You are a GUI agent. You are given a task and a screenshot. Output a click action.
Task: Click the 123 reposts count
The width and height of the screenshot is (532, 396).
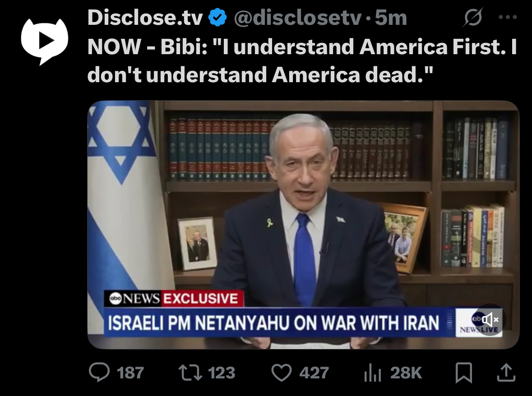point(222,373)
